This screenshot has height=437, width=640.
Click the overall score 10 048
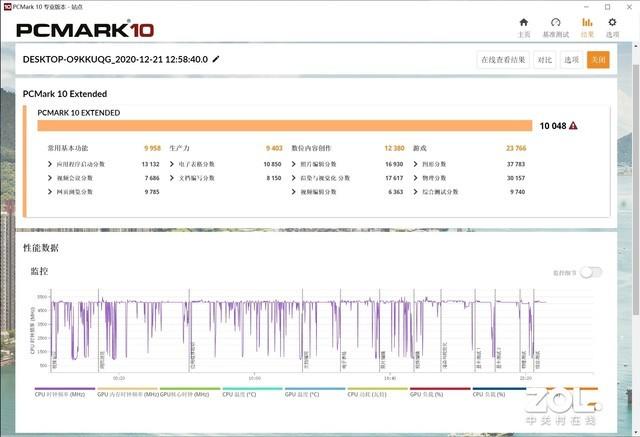coord(553,126)
